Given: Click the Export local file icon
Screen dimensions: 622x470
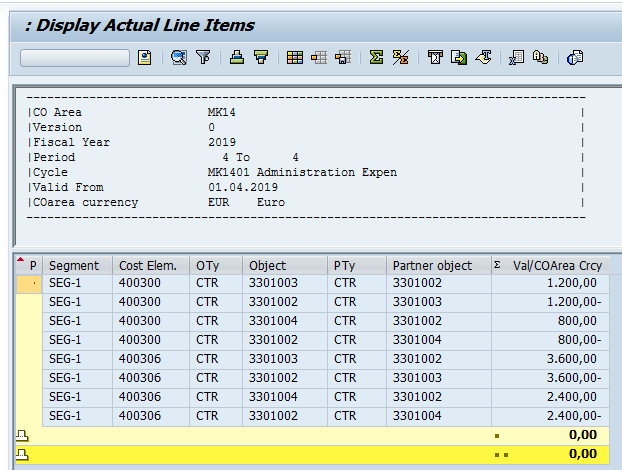Looking at the screenshot, I should click(459, 58).
